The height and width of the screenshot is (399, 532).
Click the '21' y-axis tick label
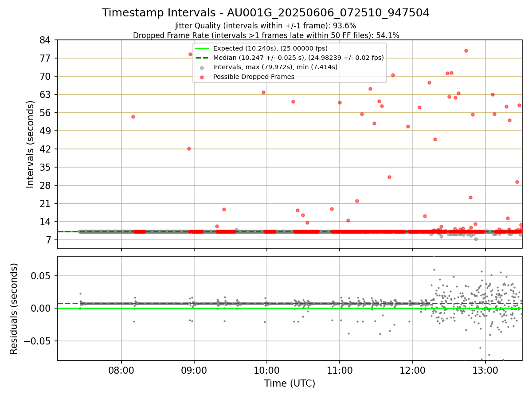[46, 203]
